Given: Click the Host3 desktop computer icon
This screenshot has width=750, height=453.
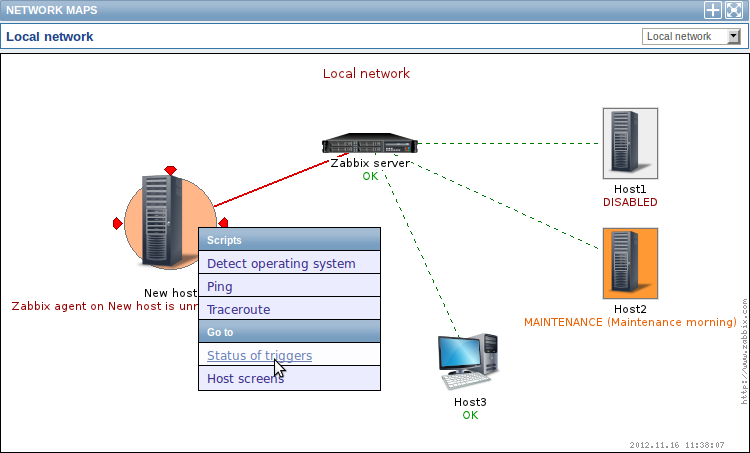Looking at the screenshot, I should (468, 362).
